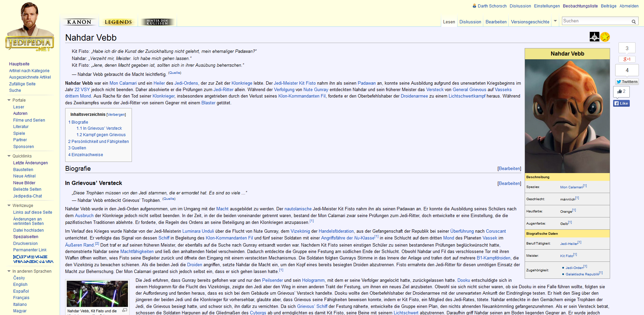The width and height of the screenshot is (644, 315).
Task: Open the Galaktische Republik infobox link
Action: pyautogui.click(x=582, y=274)
